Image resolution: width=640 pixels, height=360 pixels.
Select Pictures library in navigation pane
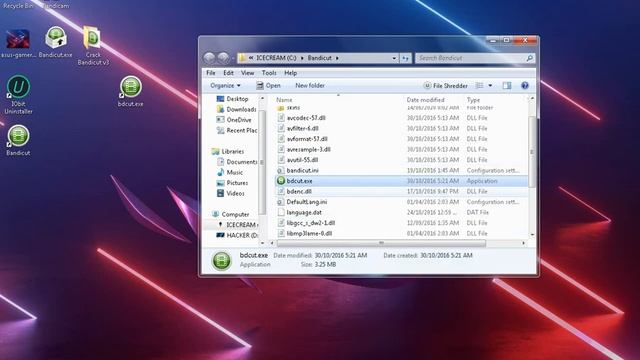click(x=232, y=183)
